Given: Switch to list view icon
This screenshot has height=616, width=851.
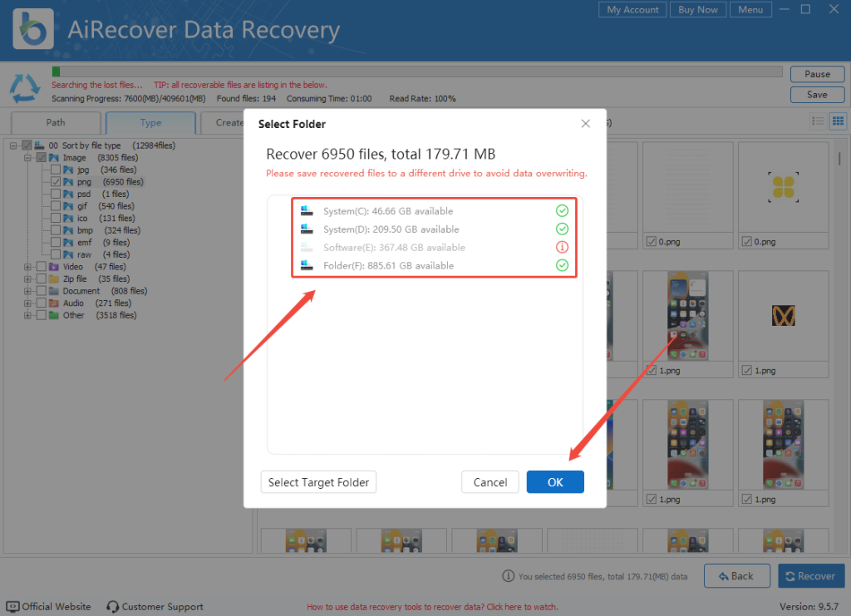Looking at the screenshot, I should (819, 121).
